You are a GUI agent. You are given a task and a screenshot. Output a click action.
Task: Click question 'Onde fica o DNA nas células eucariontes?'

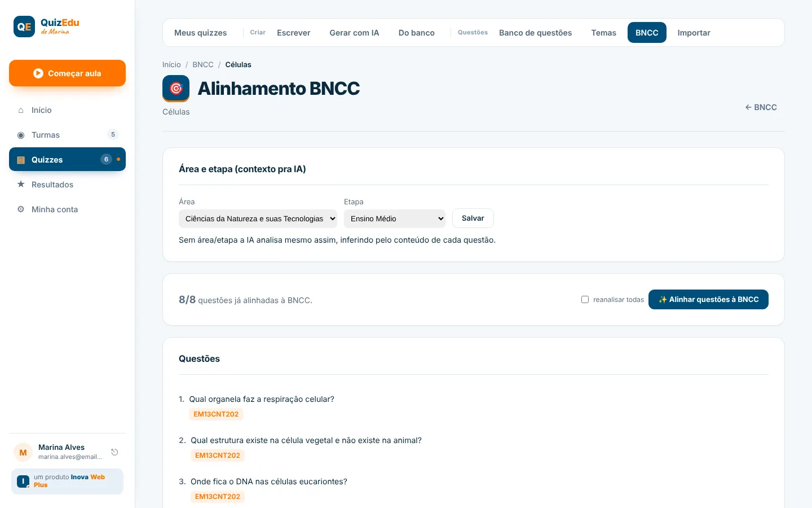coord(269,481)
